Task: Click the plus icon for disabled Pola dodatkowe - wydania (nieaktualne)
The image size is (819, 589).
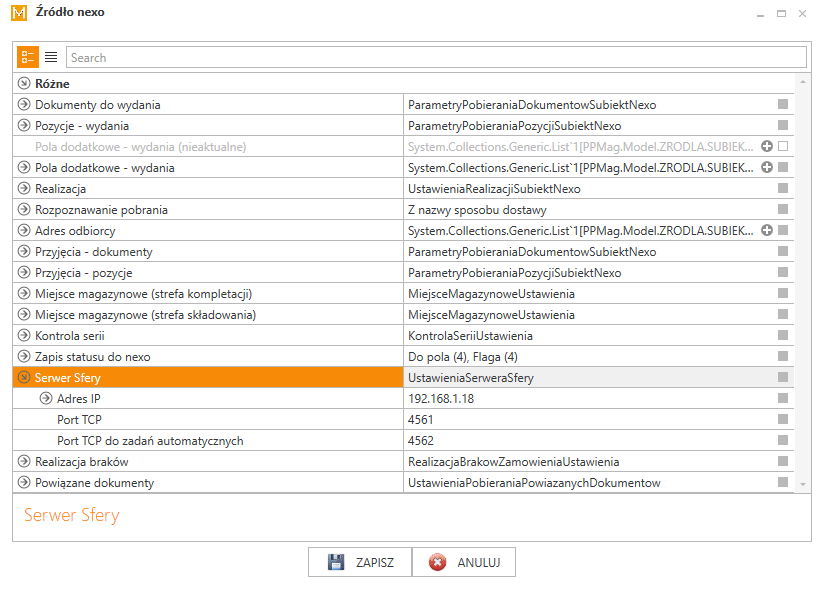Action: click(x=767, y=146)
